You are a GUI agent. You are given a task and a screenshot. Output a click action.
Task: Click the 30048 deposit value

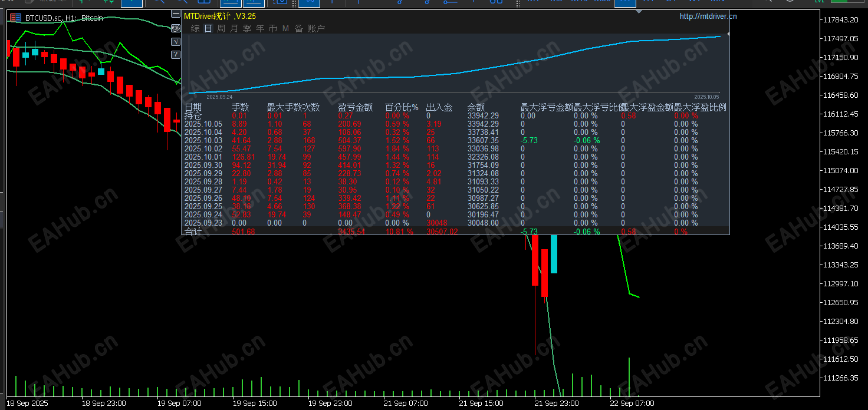click(x=436, y=223)
